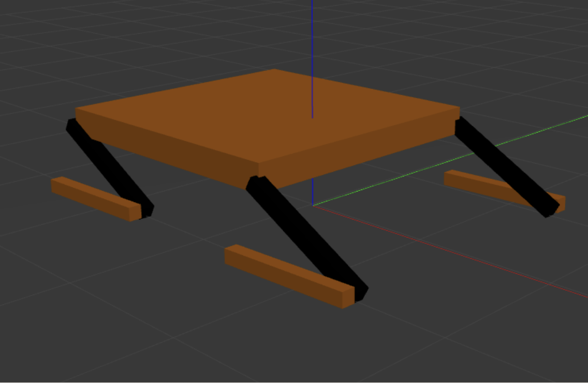Select the brown foot bar under the front leg
The width and height of the screenshot is (588, 383).
point(289,276)
